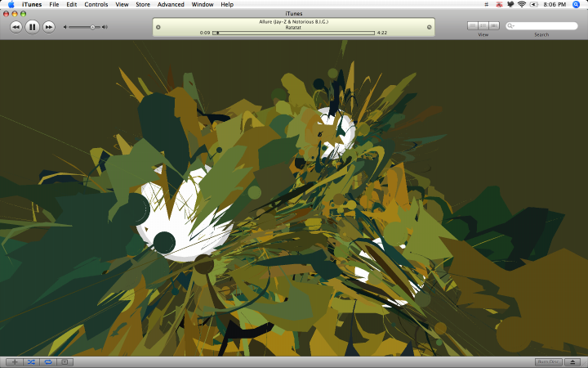Open the Apple menu
The height and width of the screenshot is (368, 588).
point(11,5)
